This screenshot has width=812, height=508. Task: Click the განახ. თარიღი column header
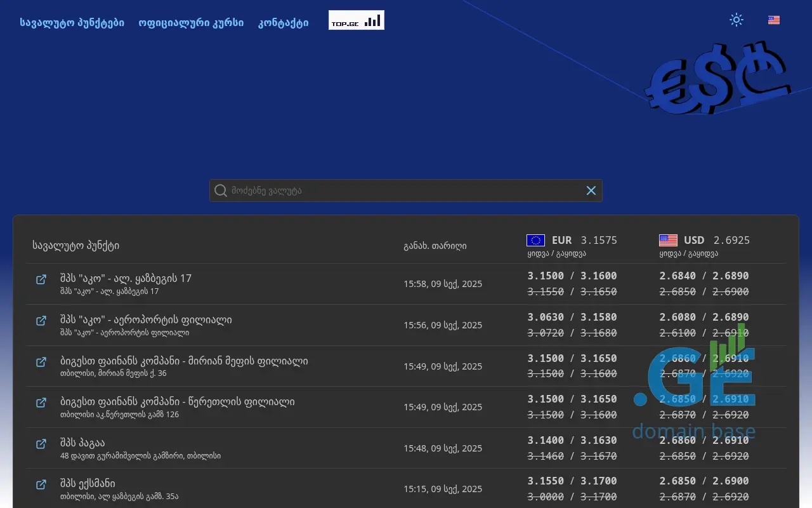pyautogui.click(x=435, y=246)
